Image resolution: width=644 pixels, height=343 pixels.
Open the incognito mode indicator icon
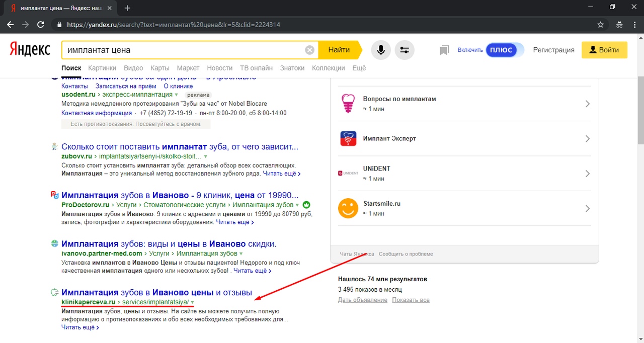pos(619,24)
